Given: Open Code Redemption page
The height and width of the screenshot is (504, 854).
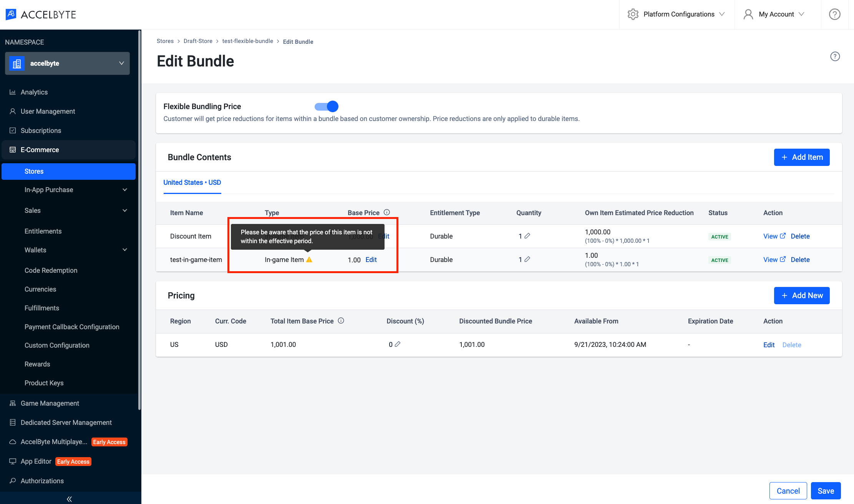Looking at the screenshot, I should [51, 270].
